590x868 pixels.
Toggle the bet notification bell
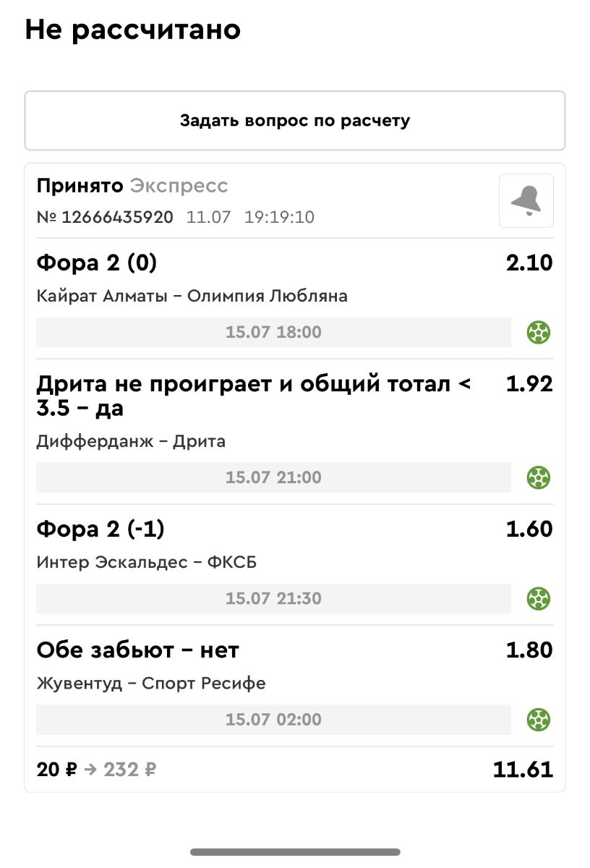526,201
